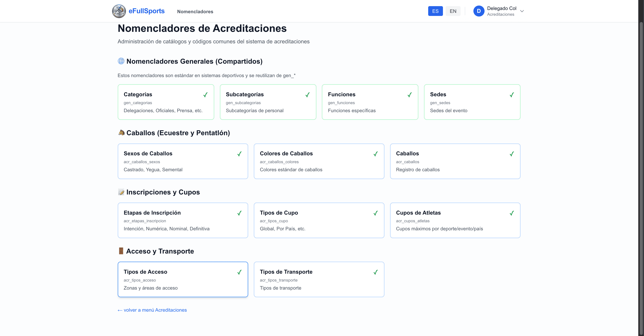Click the green checkmark on Subcategorías card
This screenshot has width=644, height=336.
click(307, 95)
